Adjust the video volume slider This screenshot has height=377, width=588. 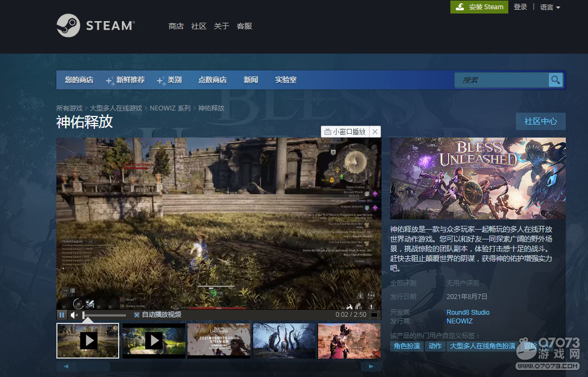[104, 315]
